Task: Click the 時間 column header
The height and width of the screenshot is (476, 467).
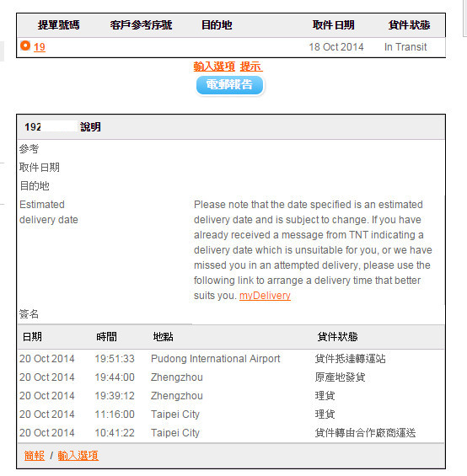Action: [106, 337]
